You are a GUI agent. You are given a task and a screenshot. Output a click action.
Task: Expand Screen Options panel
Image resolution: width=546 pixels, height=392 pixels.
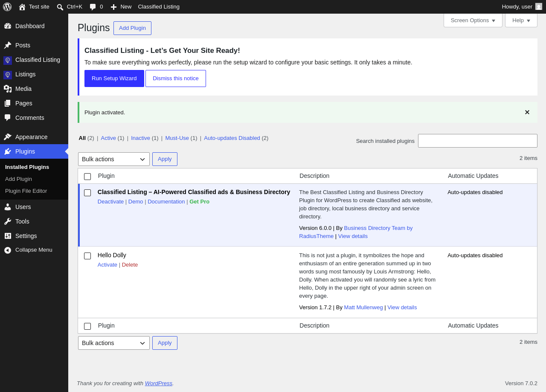click(x=473, y=20)
